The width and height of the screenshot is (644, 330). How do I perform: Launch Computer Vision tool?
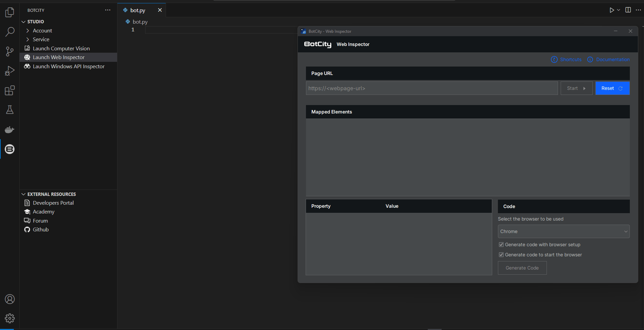coord(61,49)
